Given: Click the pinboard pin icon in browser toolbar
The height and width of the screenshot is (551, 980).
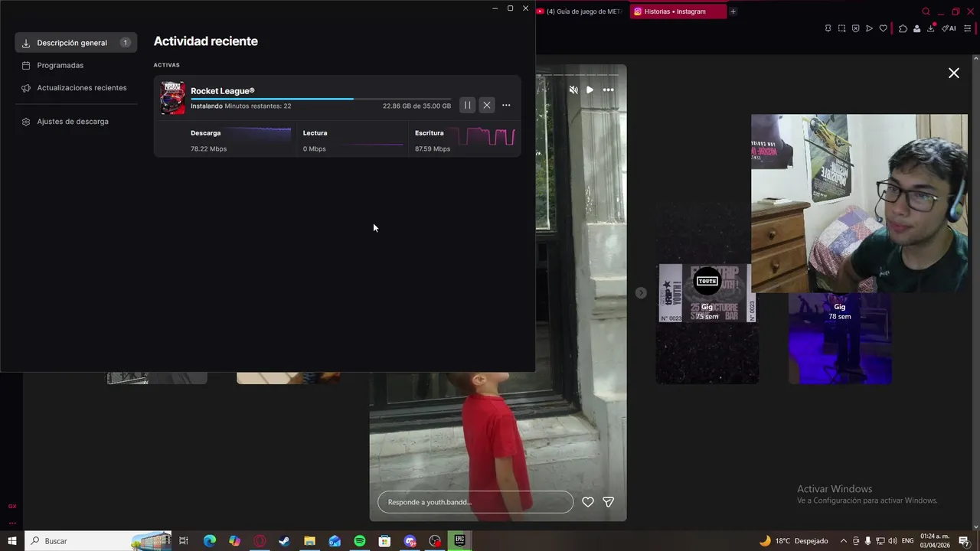Looking at the screenshot, I should point(828,28).
